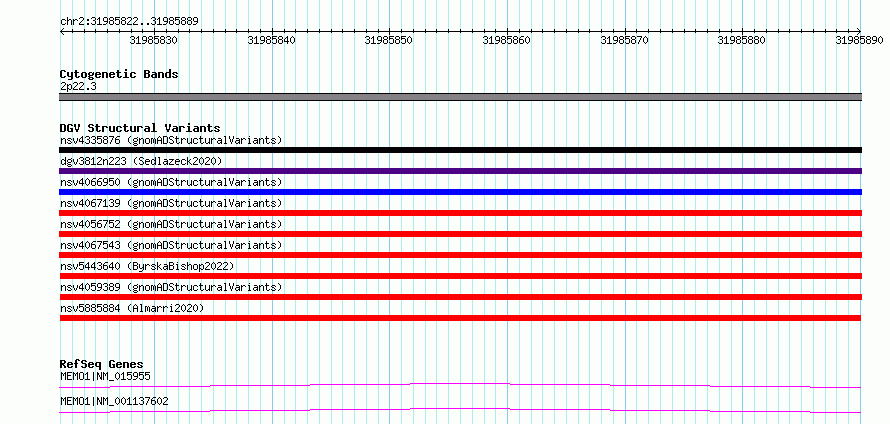The width and height of the screenshot is (890, 424).
Task: Click ruler tick label 31985850
Action: tap(389, 40)
